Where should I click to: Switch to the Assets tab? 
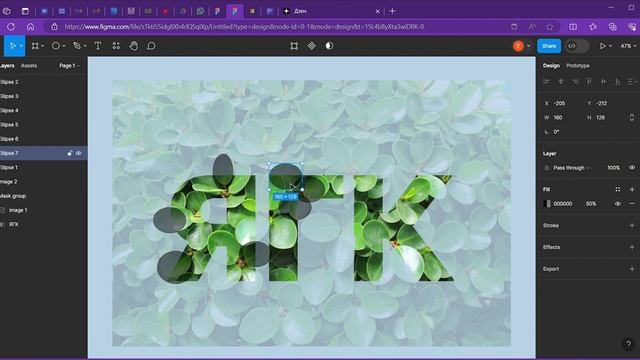tap(29, 66)
